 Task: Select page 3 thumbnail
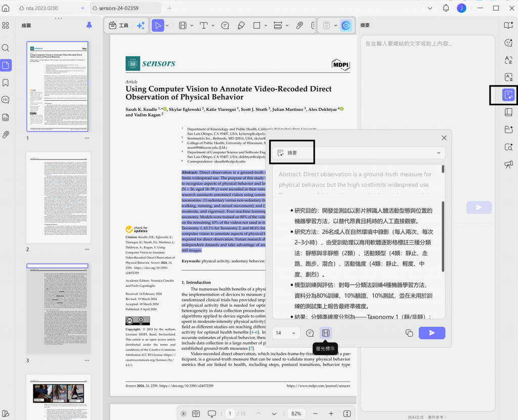58,309
